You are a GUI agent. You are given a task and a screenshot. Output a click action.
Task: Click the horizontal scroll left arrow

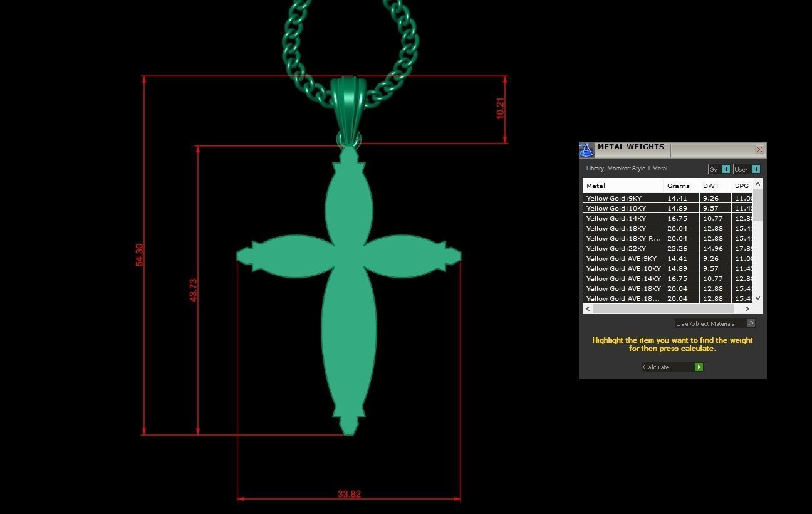click(x=588, y=308)
